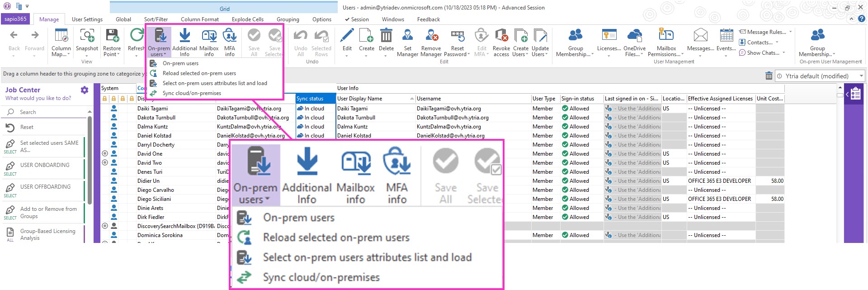Viewport: 868px width, 290px height.
Task: Click the Contacts icon in ribbon
Action: tap(742, 43)
